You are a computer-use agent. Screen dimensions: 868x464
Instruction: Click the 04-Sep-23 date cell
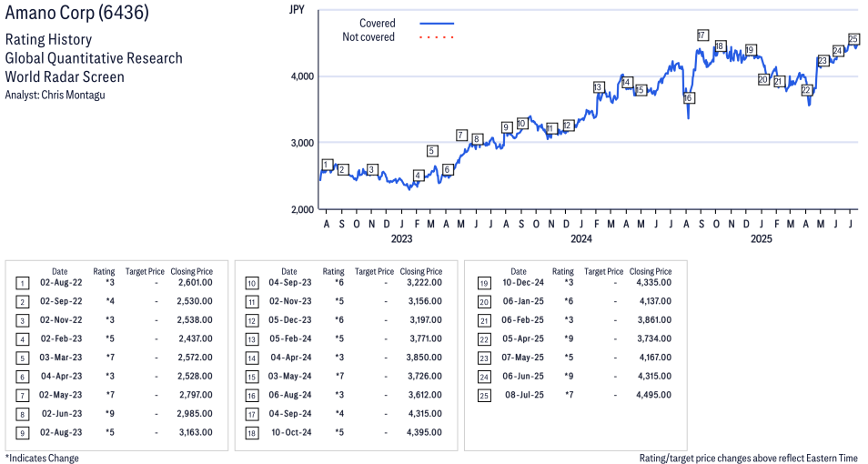290,282
